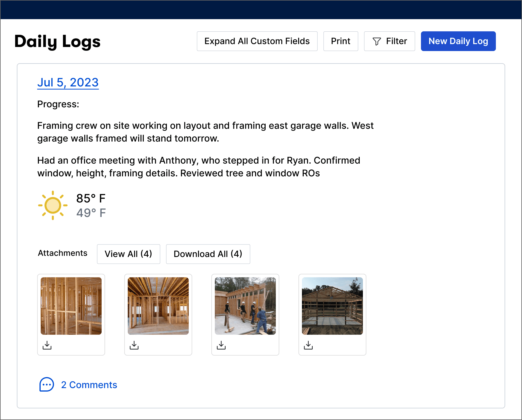The image size is (522, 420).
Task: Download the ceiling joists hallway photo
Action: pos(134,345)
